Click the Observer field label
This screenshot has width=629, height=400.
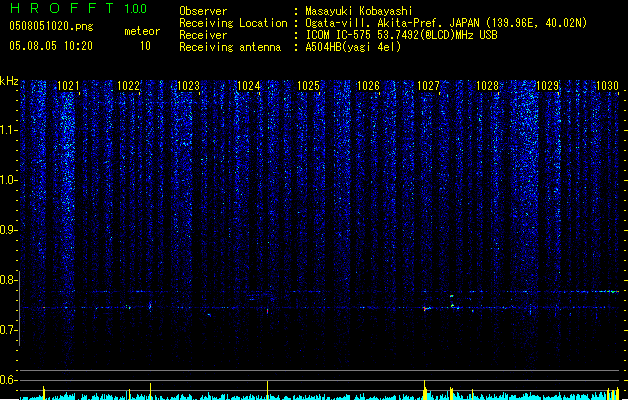[203, 11]
